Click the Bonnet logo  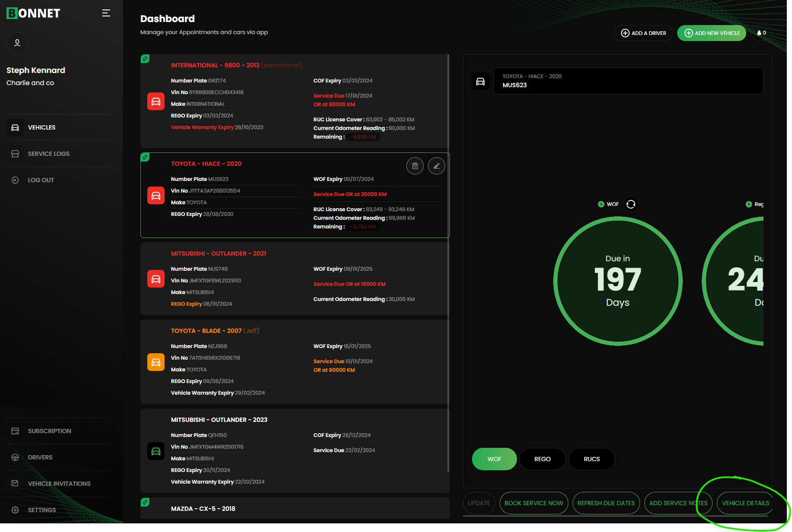(33, 13)
